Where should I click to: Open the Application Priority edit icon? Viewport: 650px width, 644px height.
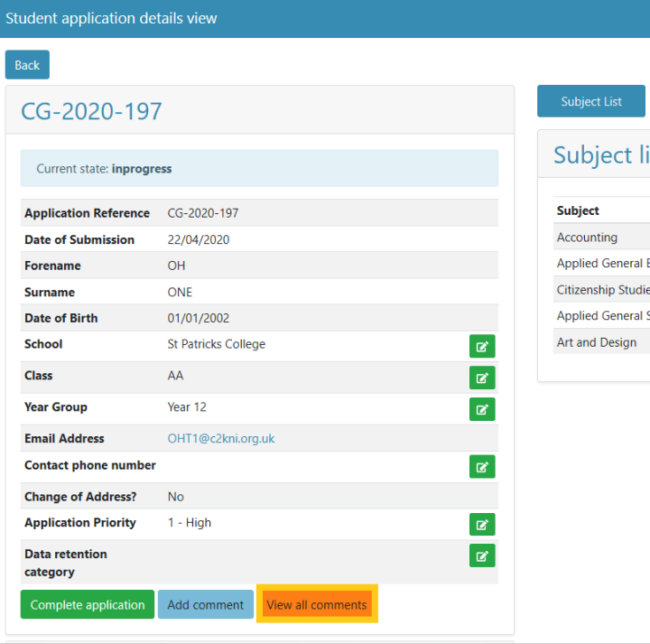[x=482, y=525]
